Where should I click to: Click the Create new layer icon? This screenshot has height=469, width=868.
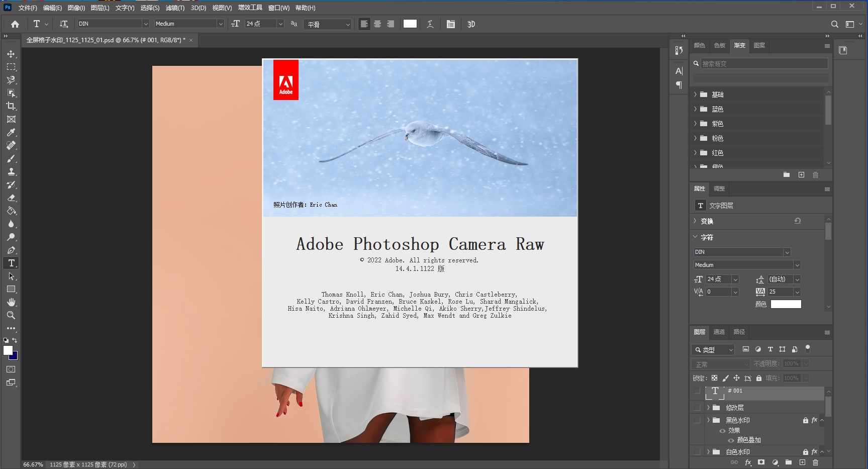click(803, 462)
